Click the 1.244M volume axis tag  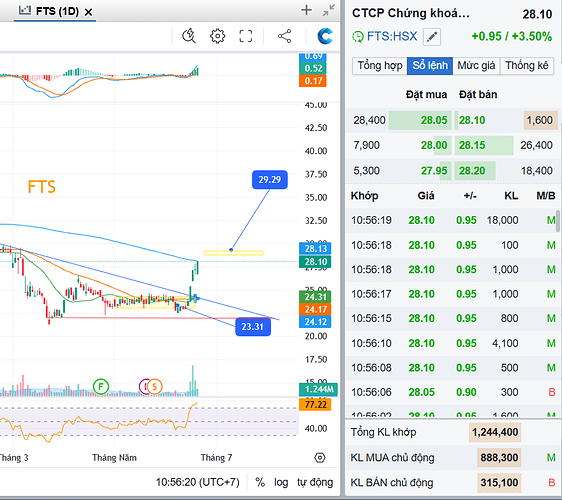318,389
